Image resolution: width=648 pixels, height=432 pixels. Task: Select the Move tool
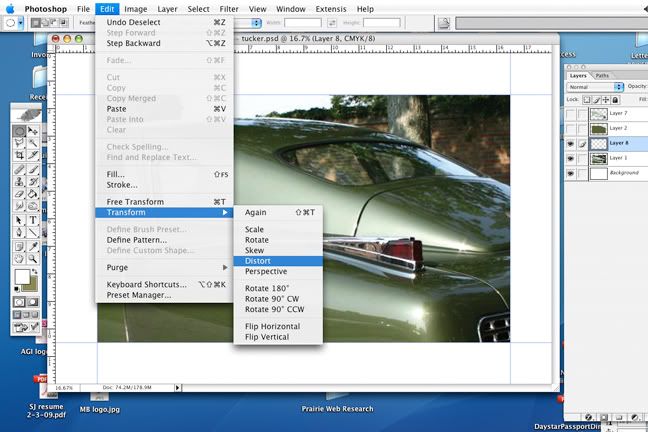(33, 131)
